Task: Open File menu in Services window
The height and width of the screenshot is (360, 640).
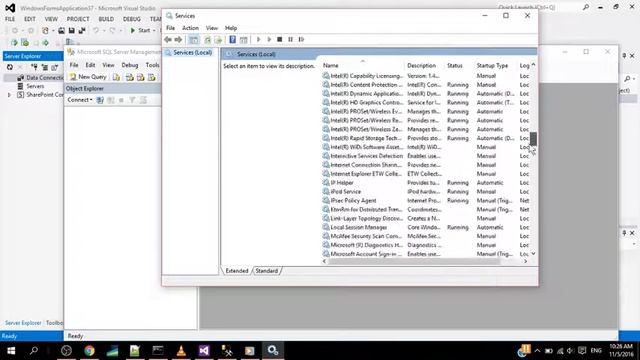Action: [x=170, y=28]
